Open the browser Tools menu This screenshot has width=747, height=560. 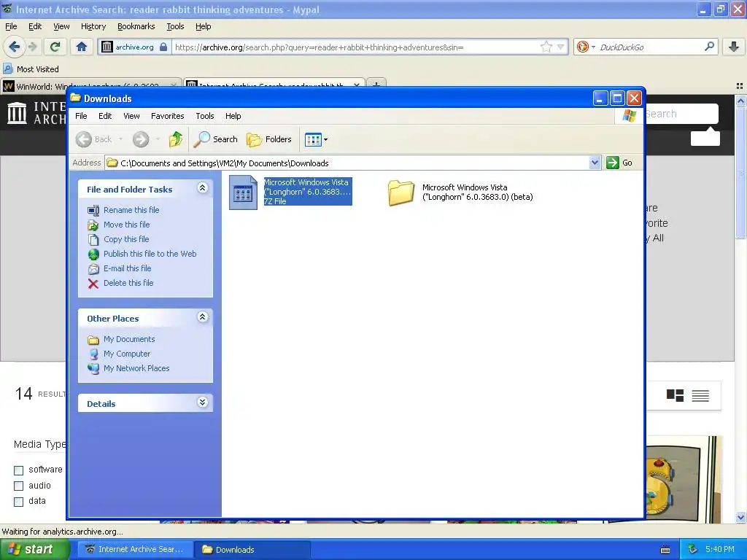point(175,26)
